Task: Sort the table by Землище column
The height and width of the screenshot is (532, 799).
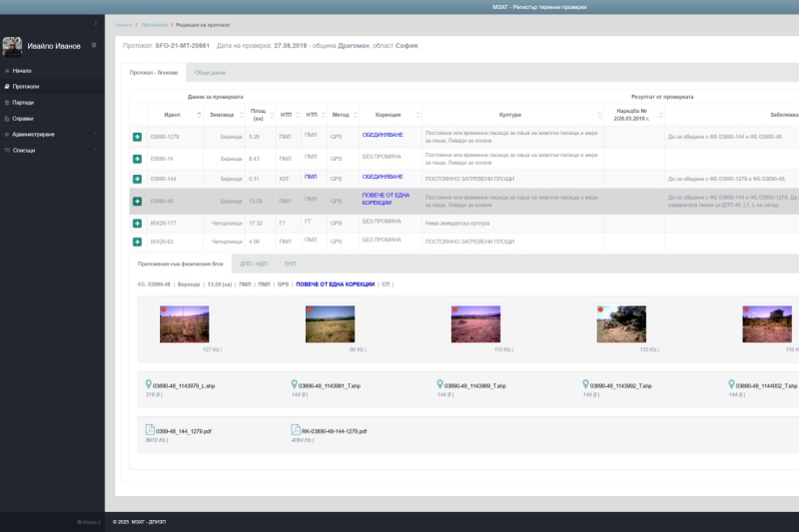Action: click(x=221, y=115)
